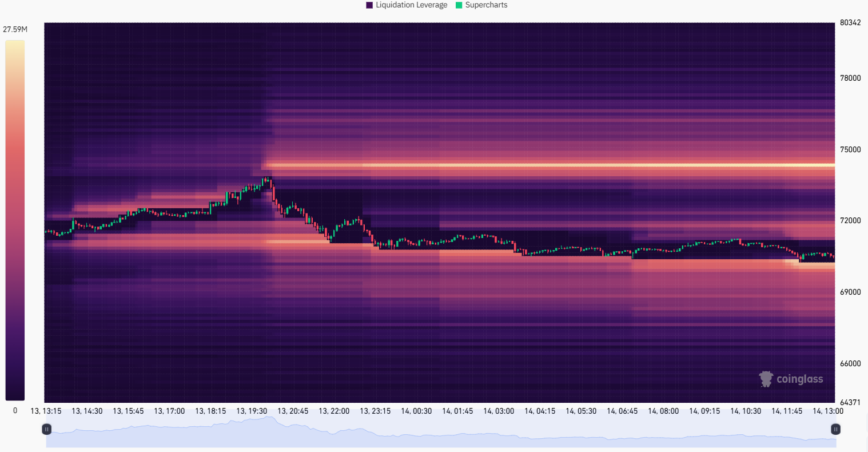Click the 14, 05:30 time axis label

pyautogui.click(x=581, y=411)
